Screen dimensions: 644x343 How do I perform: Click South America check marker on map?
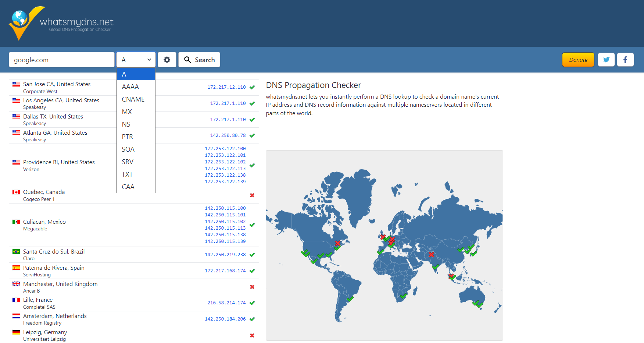[350, 299]
